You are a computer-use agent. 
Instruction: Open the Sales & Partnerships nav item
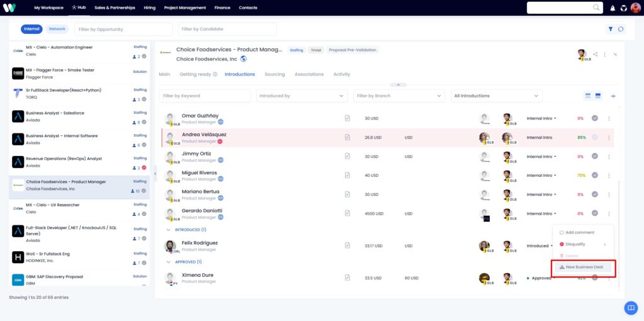point(114,8)
